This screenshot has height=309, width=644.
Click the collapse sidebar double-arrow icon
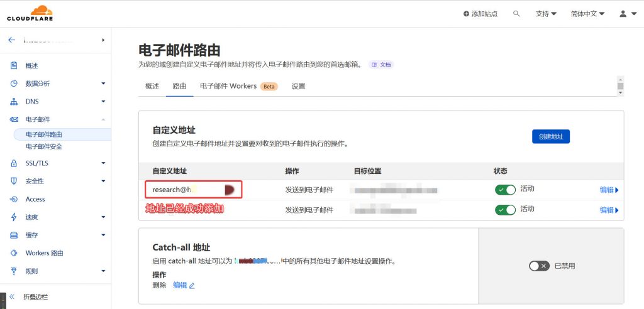(x=12, y=296)
